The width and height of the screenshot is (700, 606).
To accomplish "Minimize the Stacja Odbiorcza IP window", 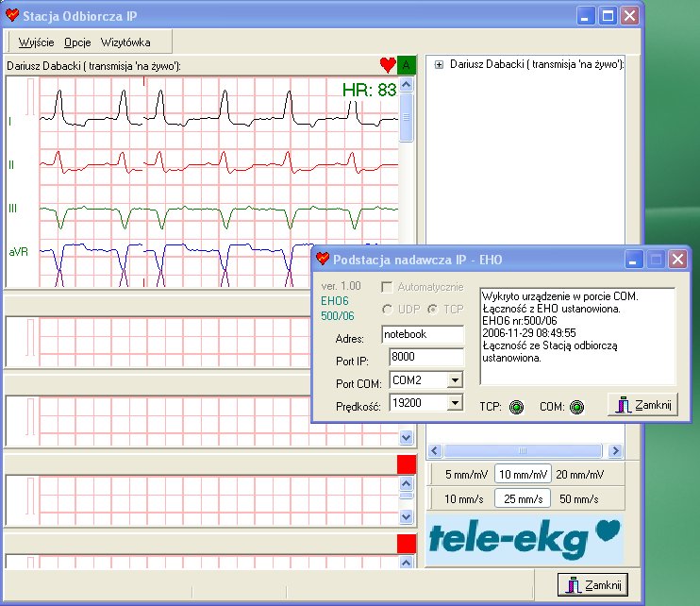I will [x=585, y=16].
